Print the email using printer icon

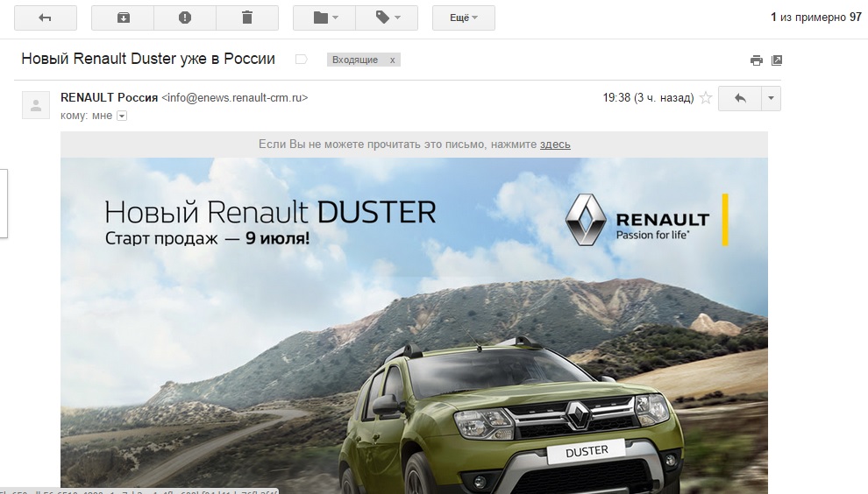pos(756,60)
